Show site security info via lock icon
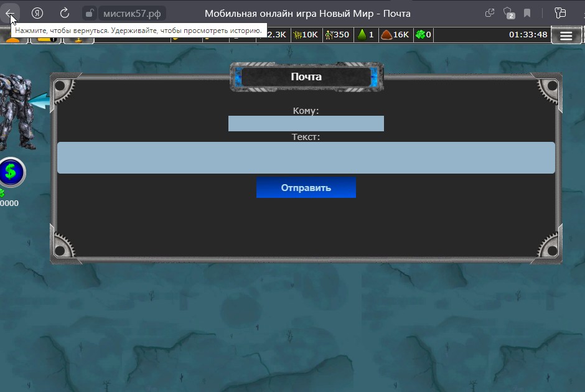 coord(90,13)
